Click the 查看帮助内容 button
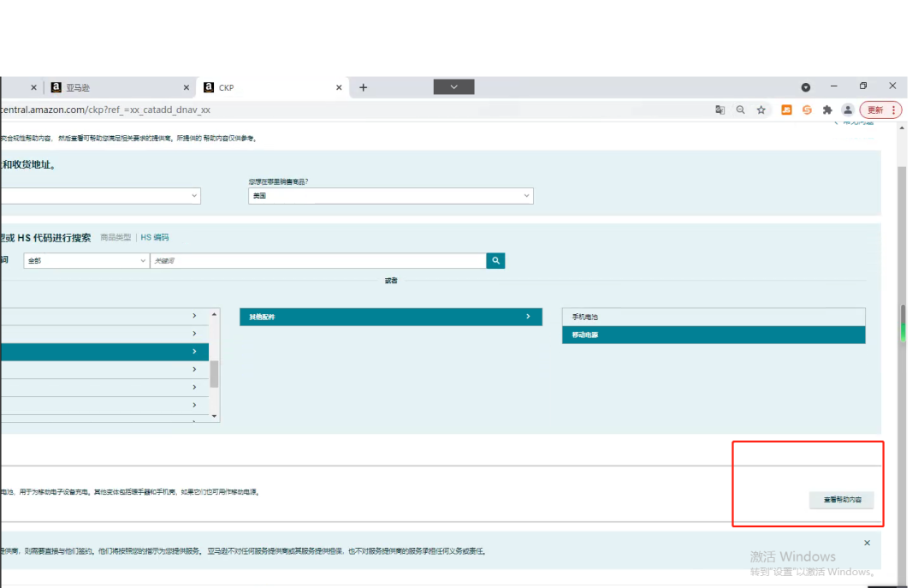The image size is (924, 588). point(842,500)
